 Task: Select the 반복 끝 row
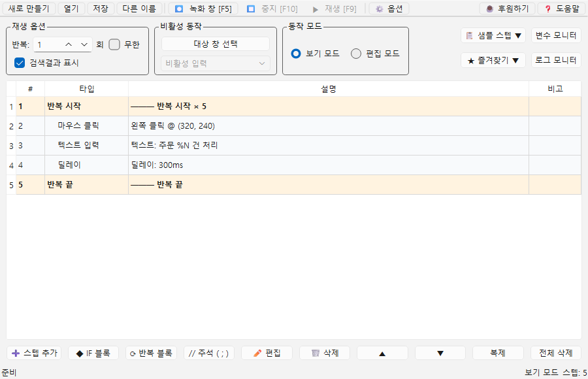pyautogui.click(x=293, y=185)
